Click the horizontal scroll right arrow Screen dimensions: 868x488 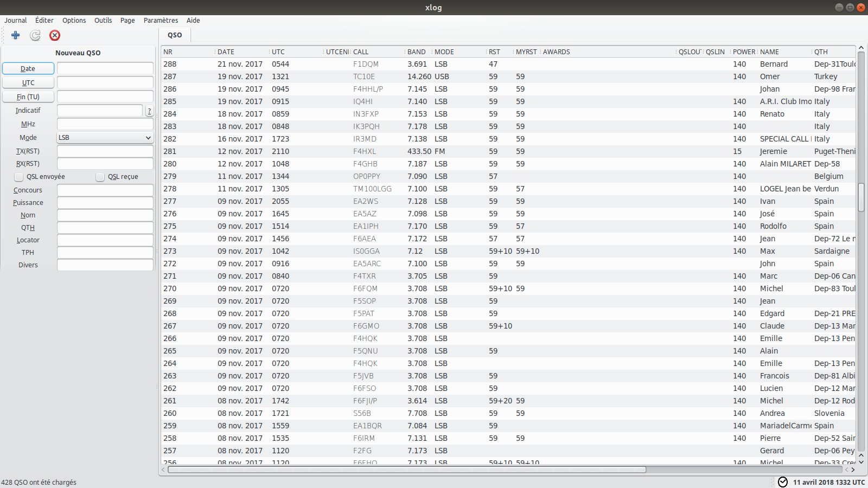tap(853, 470)
